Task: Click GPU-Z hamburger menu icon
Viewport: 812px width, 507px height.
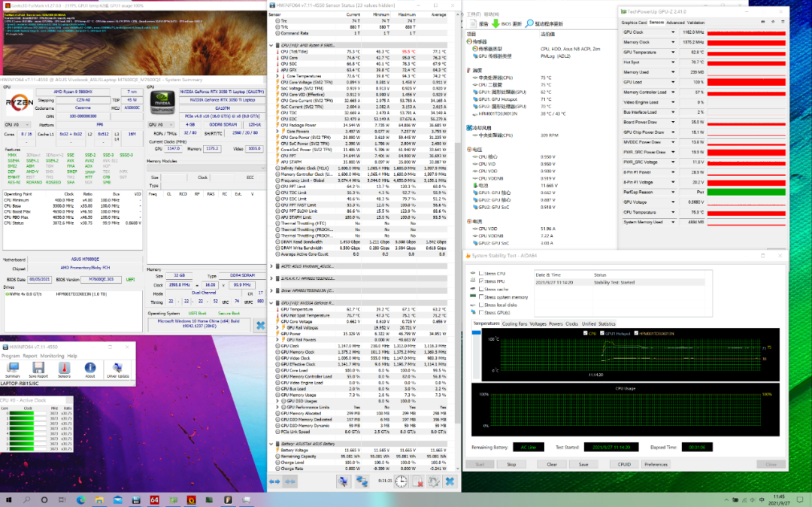Action: tap(783, 22)
